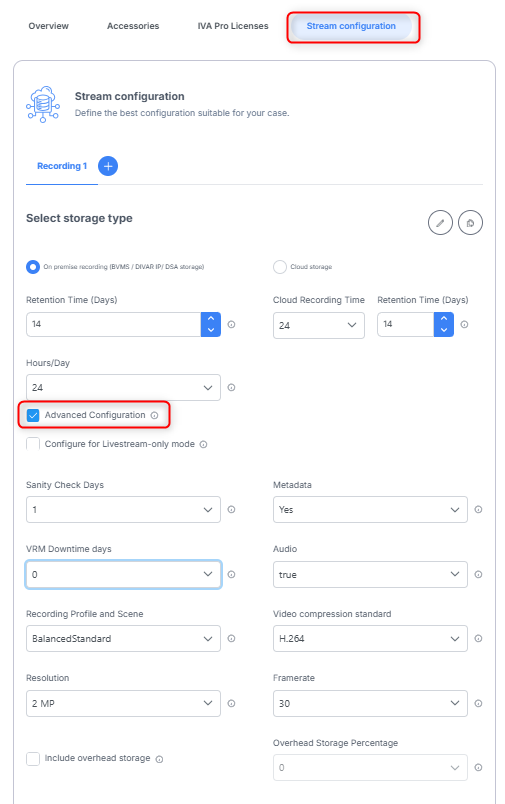Go to the Overview tab
This screenshot has width=505, height=804.
pyautogui.click(x=48, y=26)
